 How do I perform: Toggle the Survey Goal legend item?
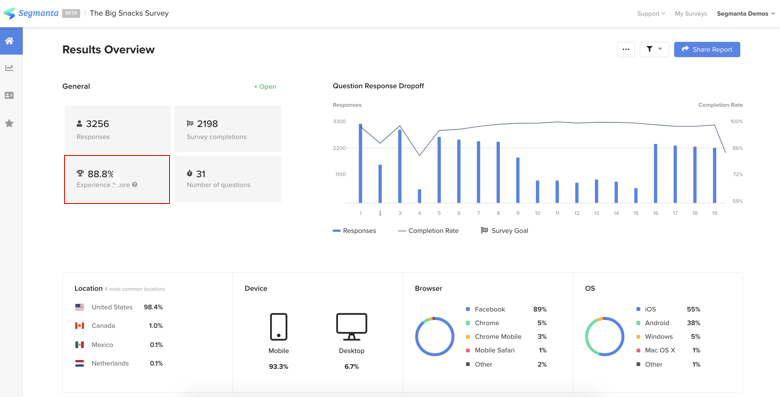(x=504, y=231)
